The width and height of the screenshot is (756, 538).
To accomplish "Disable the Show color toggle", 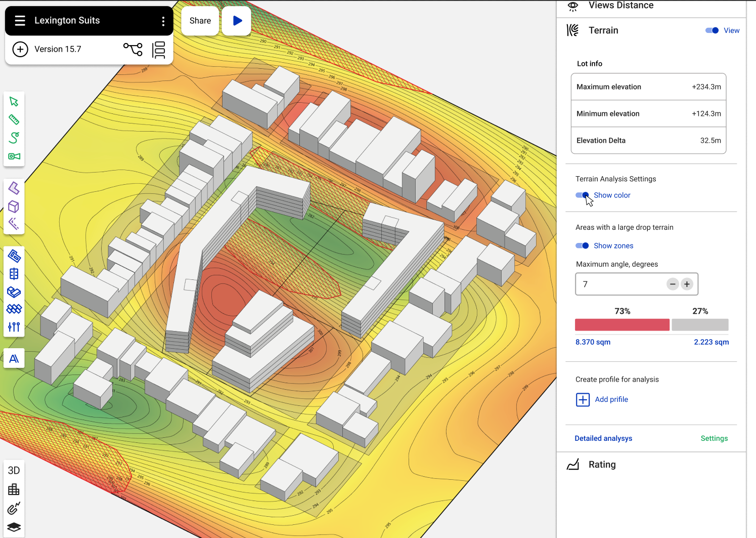I will pyautogui.click(x=582, y=195).
